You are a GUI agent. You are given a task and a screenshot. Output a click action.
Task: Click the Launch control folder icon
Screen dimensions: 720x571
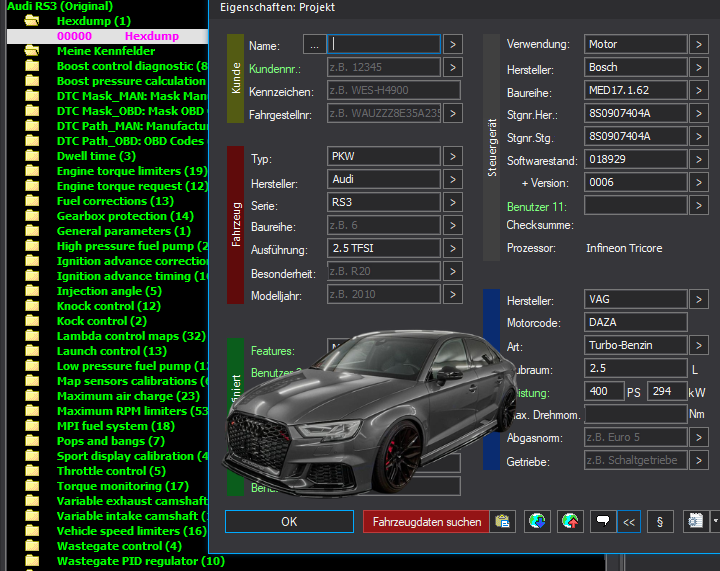pos(32,351)
